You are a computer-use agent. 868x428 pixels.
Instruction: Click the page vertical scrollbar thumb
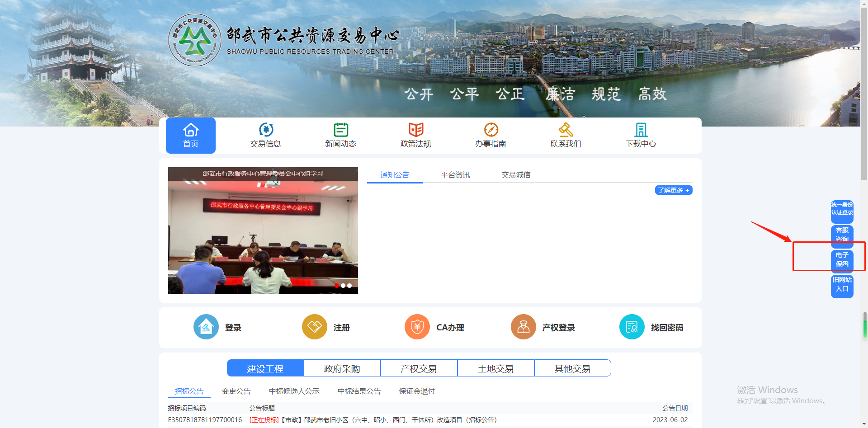pyautogui.click(x=864, y=90)
